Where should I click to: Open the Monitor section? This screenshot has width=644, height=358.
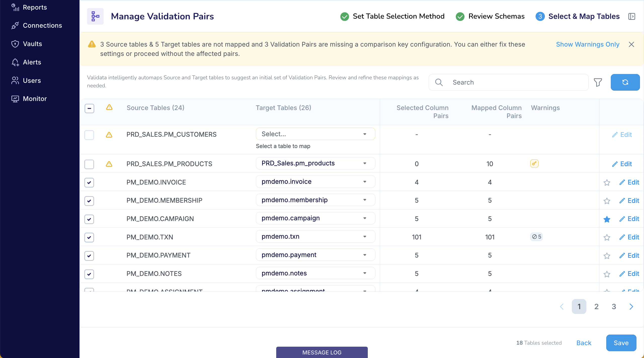[x=35, y=98]
